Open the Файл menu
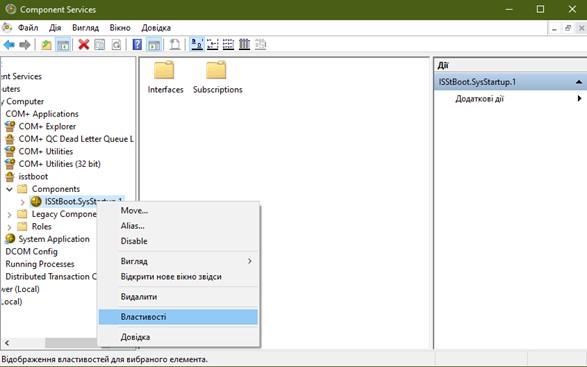The image size is (587, 367). click(x=28, y=28)
